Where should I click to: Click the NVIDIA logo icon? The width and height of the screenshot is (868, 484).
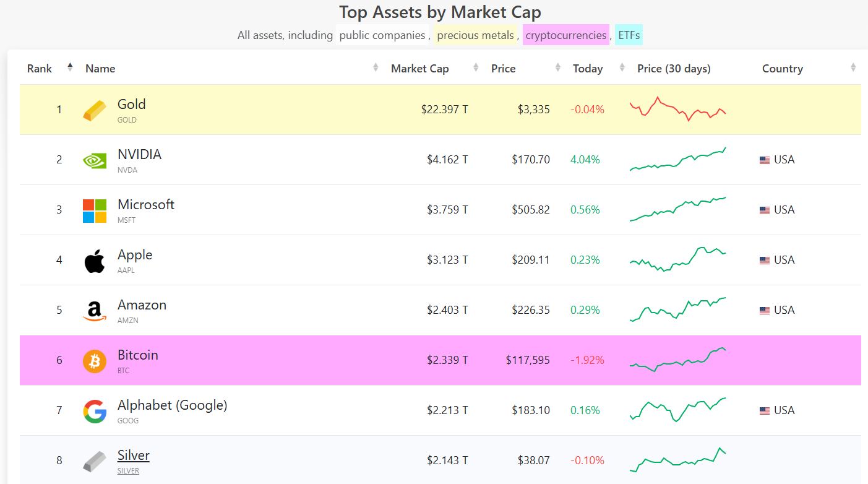pyautogui.click(x=95, y=160)
